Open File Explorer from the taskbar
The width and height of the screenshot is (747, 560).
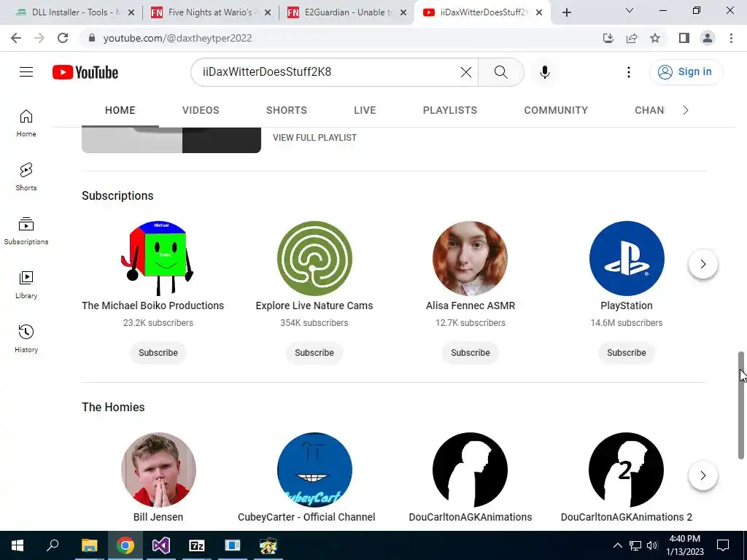point(89,545)
